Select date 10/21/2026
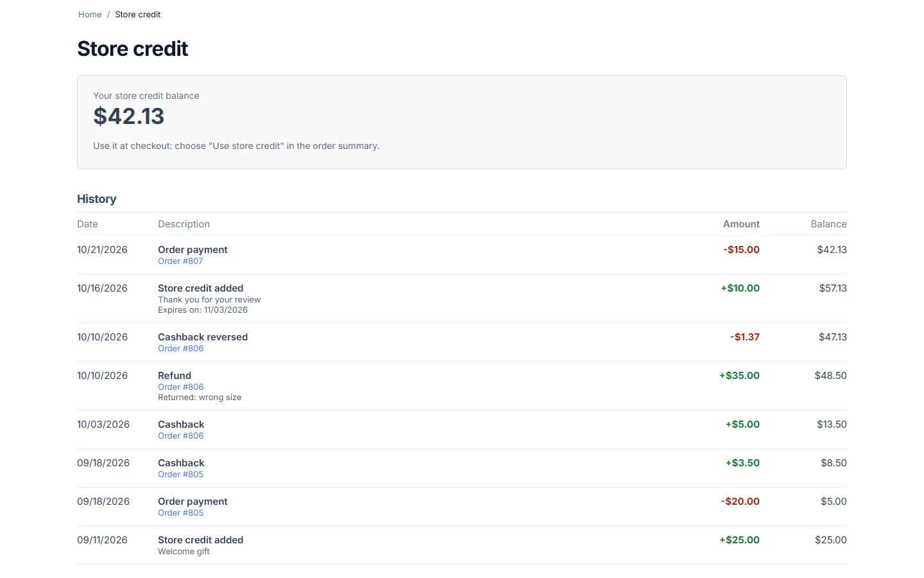924x578 pixels. point(102,250)
